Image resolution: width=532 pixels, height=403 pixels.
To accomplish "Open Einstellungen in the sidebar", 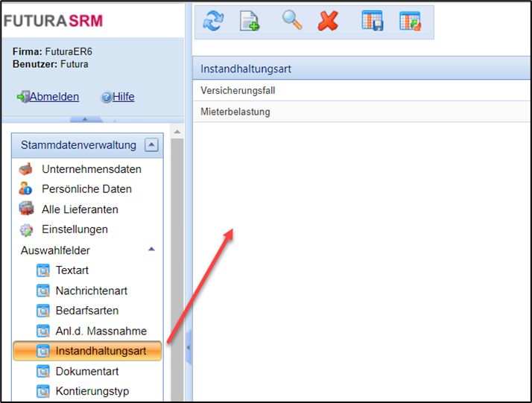I will (75, 229).
